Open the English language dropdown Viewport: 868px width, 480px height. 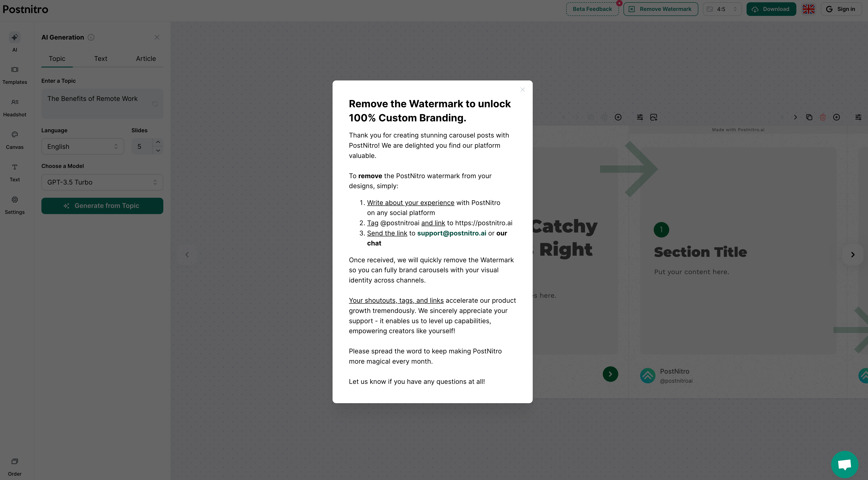coord(83,146)
